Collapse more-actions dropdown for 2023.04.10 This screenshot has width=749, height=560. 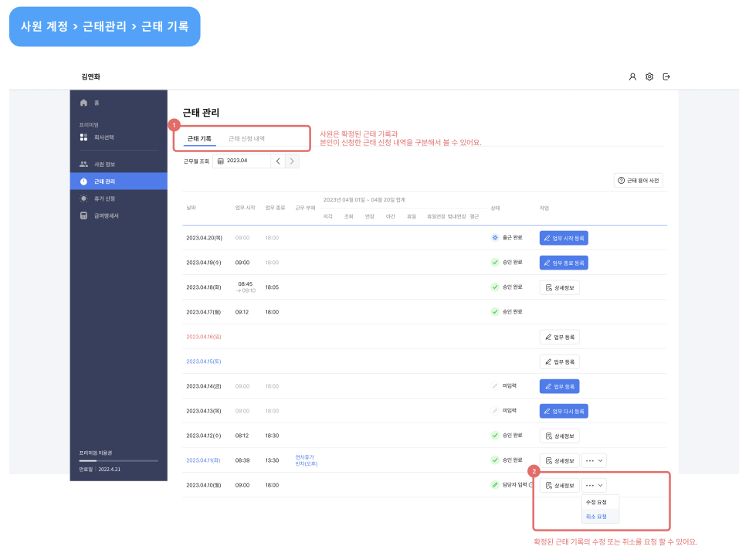(x=595, y=485)
